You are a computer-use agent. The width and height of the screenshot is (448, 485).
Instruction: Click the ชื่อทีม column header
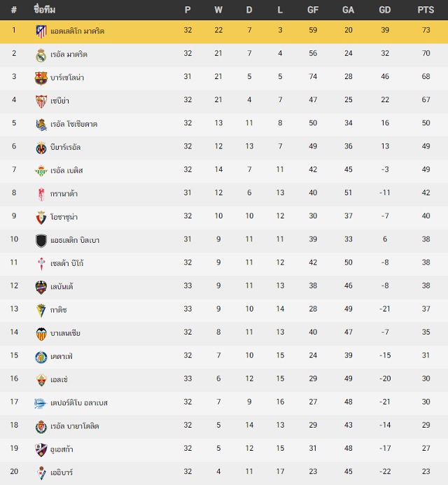coord(45,10)
